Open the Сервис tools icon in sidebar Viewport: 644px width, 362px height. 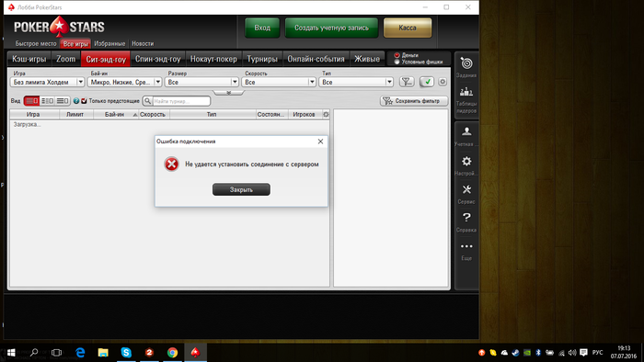(466, 190)
